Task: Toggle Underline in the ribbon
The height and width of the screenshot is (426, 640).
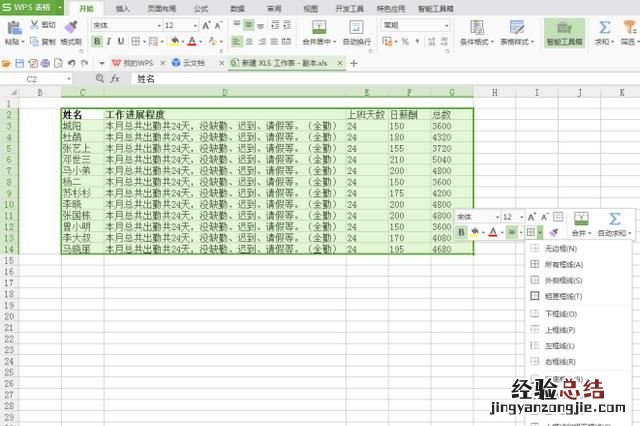Action: (x=121, y=41)
